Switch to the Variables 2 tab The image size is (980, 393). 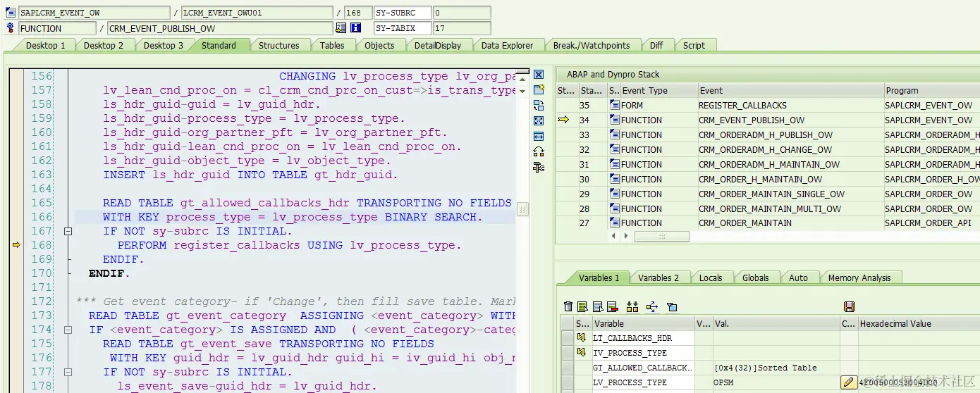tap(659, 277)
